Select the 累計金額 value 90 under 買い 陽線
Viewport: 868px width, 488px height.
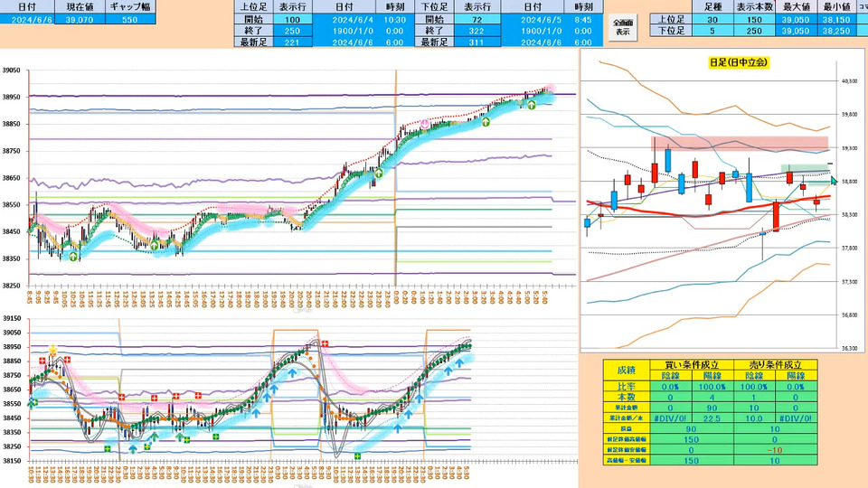(x=712, y=408)
